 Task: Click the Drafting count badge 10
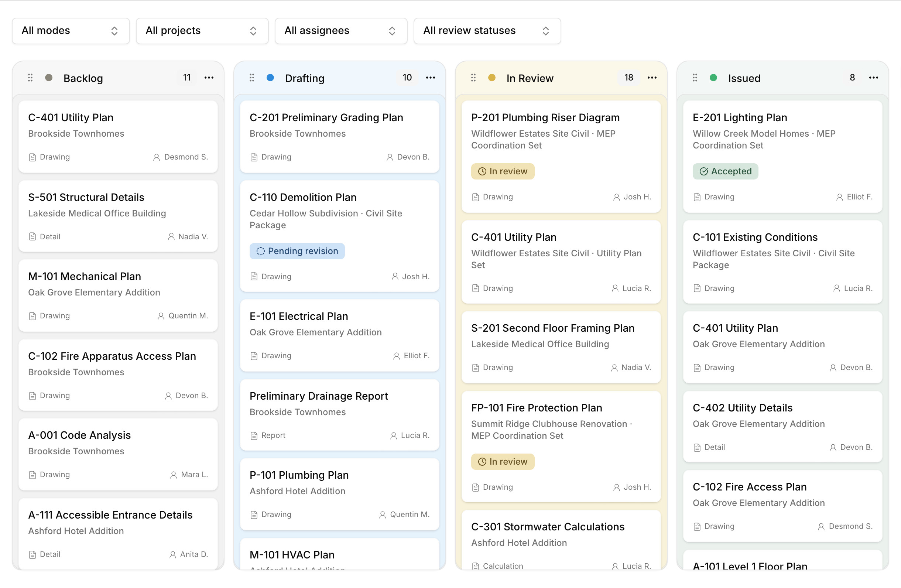pos(407,78)
